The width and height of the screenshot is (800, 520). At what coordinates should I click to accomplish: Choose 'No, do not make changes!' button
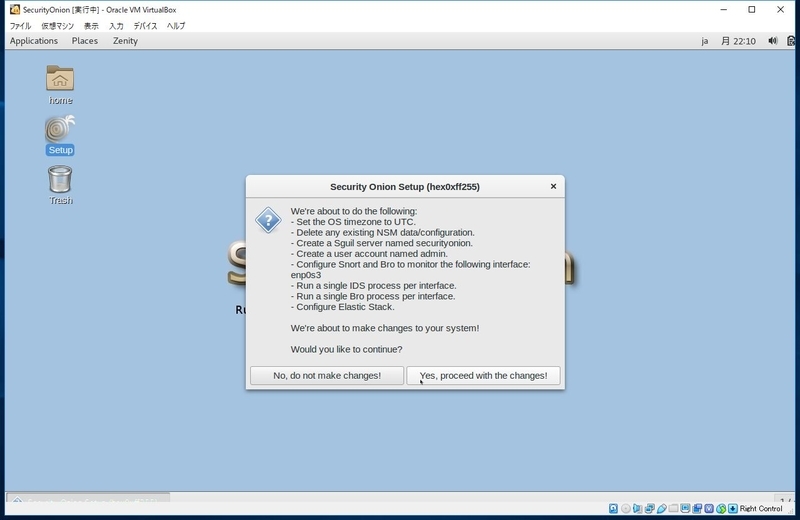327,376
